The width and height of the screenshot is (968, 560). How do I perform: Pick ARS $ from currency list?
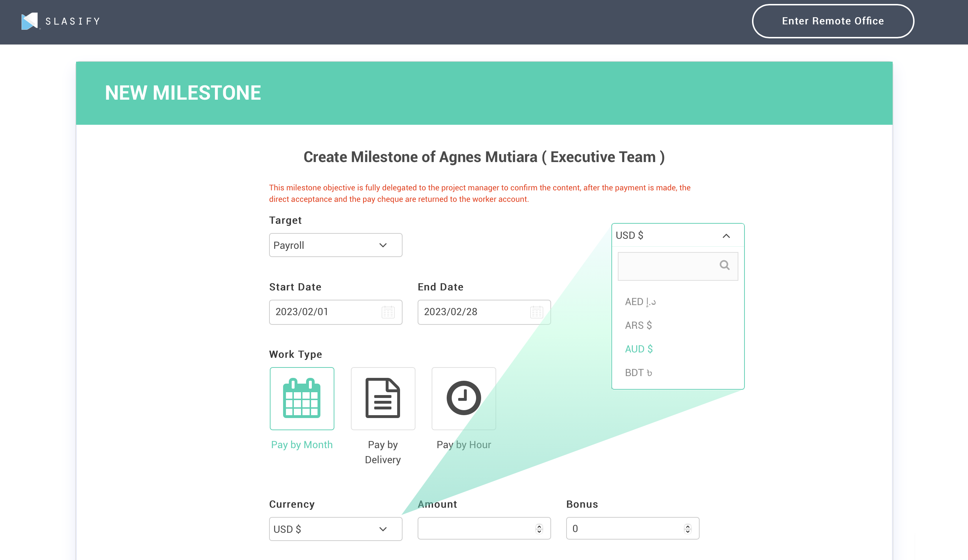point(638,325)
